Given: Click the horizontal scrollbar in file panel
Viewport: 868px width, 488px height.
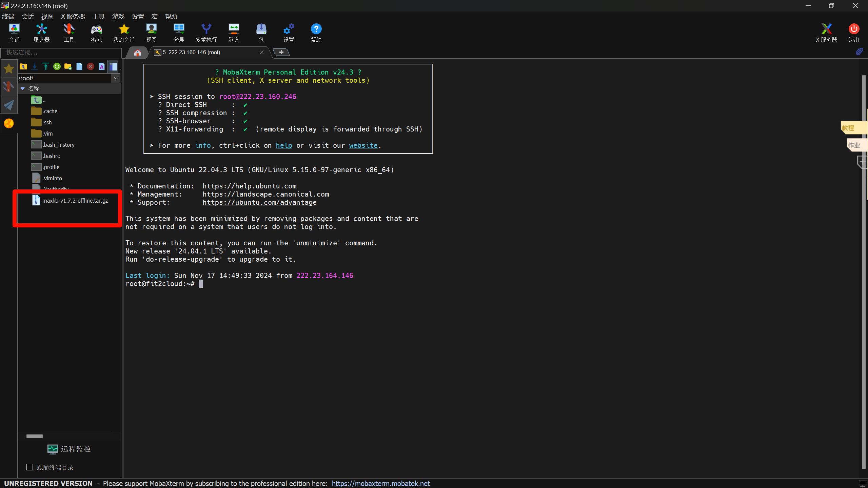Looking at the screenshot, I should 35,436.
